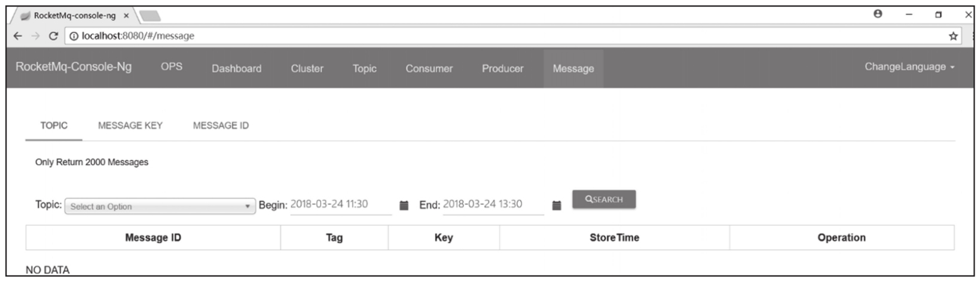This screenshot has width=980, height=282.
Task: Expand the Topic Select an Option dropdown
Action: (x=160, y=207)
